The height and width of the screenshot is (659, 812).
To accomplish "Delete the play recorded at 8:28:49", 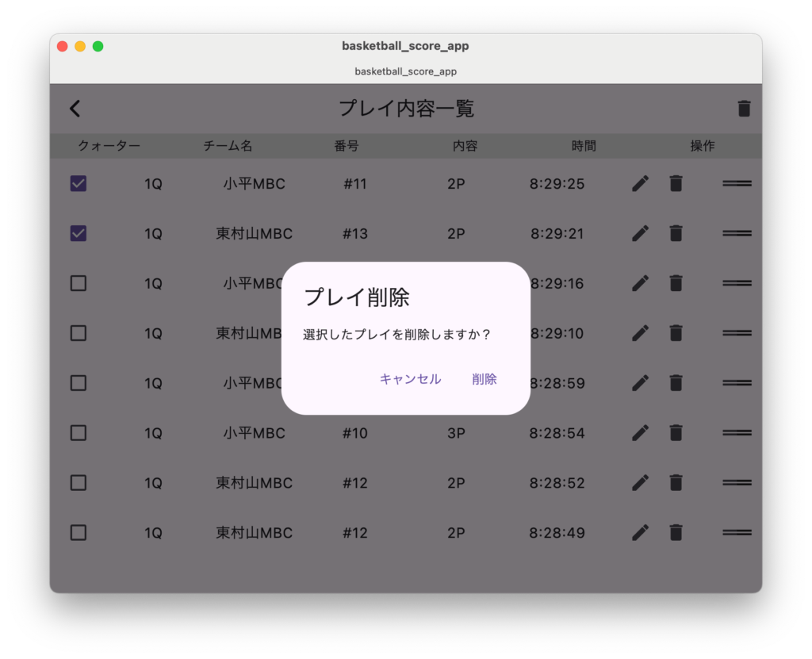I will click(676, 533).
